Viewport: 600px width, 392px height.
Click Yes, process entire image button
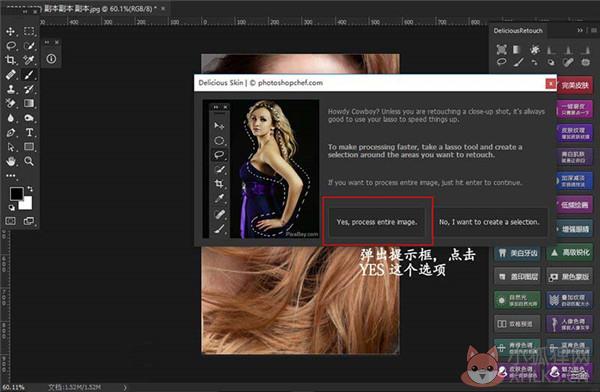click(x=377, y=222)
